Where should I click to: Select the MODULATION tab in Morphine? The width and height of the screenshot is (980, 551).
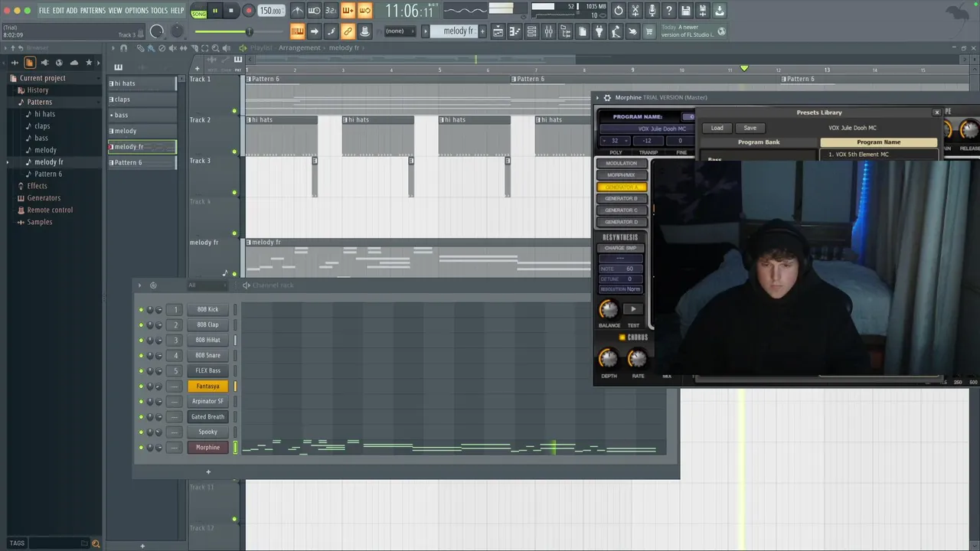pos(621,163)
